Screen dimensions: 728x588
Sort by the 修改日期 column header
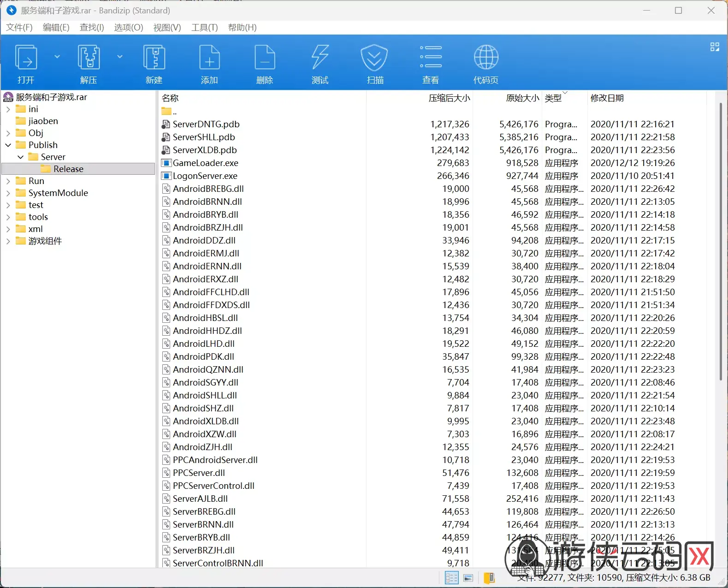tap(607, 98)
